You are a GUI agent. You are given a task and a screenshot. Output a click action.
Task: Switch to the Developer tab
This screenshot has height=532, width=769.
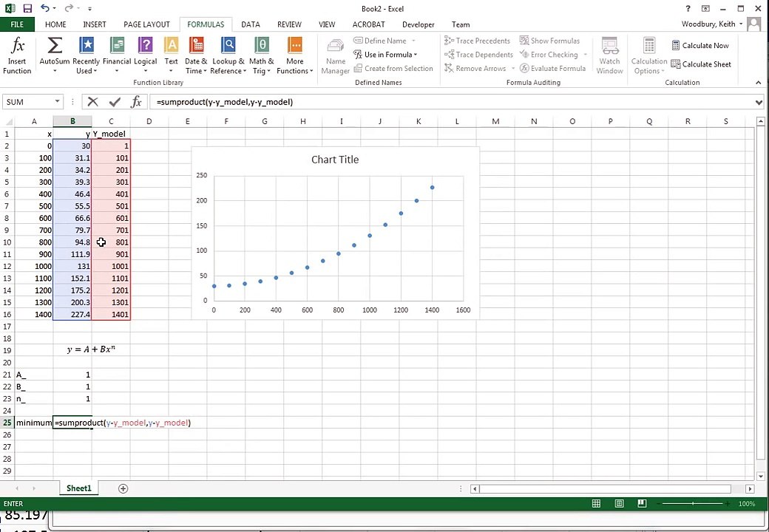[x=419, y=24]
